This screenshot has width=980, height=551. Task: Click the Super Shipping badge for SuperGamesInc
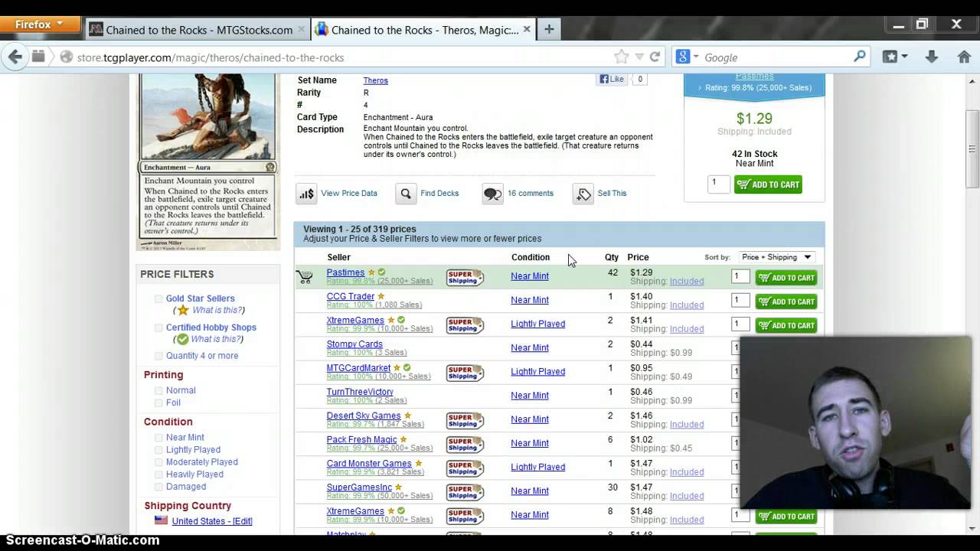465,491
